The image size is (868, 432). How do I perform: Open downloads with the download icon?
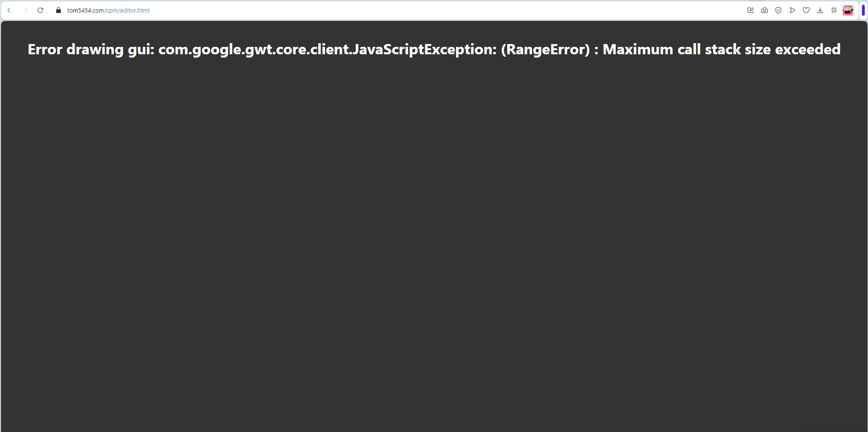pyautogui.click(x=820, y=10)
